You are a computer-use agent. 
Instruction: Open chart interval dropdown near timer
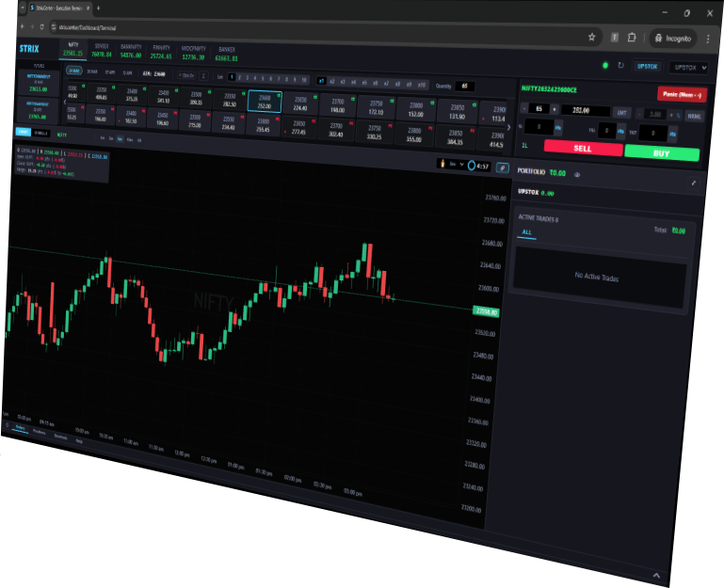[457, 164]
